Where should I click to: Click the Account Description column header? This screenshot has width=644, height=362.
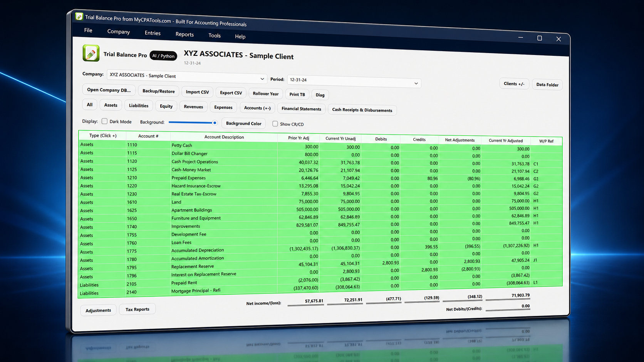(x=224, y=137)
